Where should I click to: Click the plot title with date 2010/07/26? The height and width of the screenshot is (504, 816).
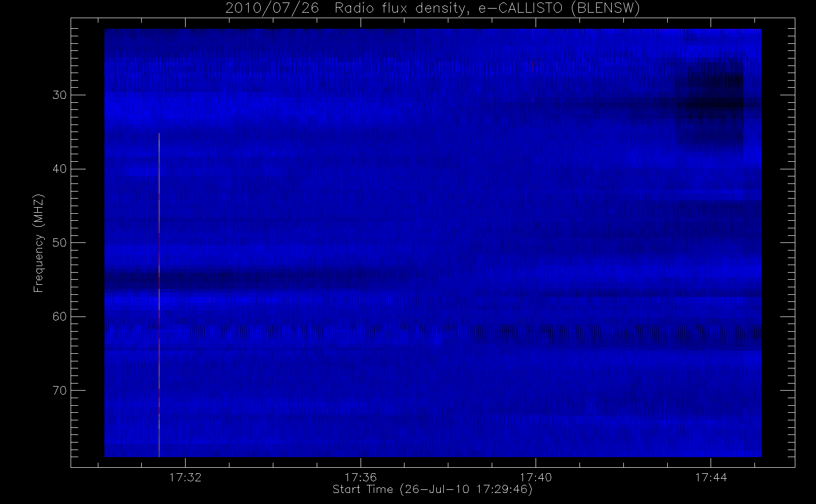433,8
